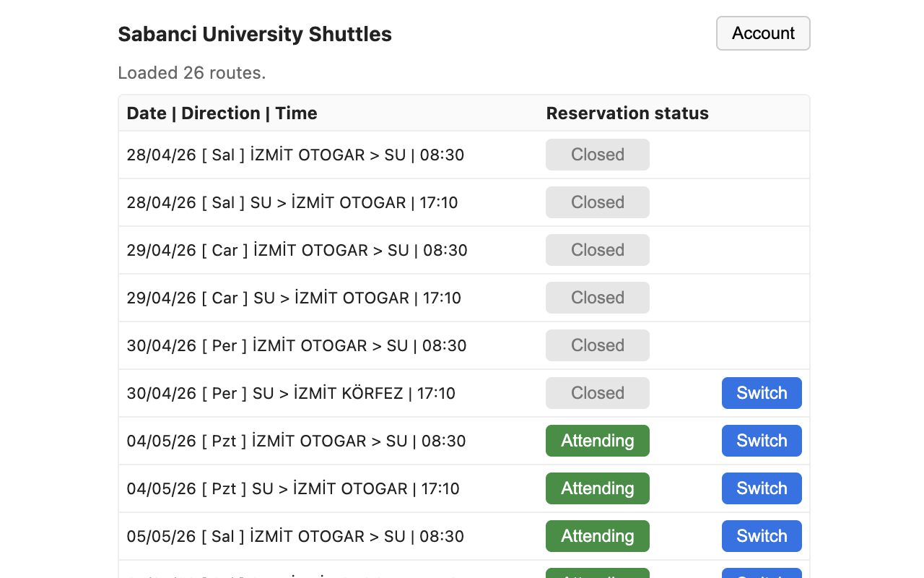Click Switch for 04/05/26 İZMİT OTOGAR > SU 08:30
Screen dimensions: 924x578
coord(762,441)
